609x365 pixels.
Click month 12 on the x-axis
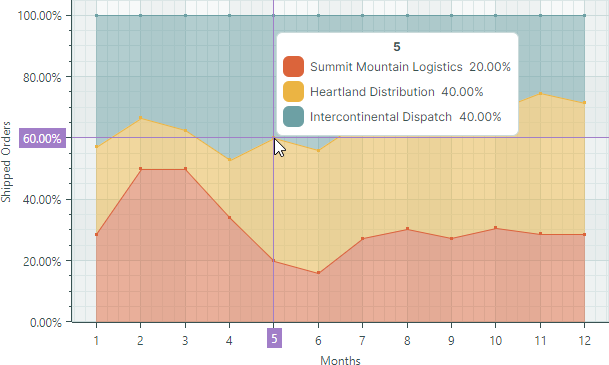(585, 341)
